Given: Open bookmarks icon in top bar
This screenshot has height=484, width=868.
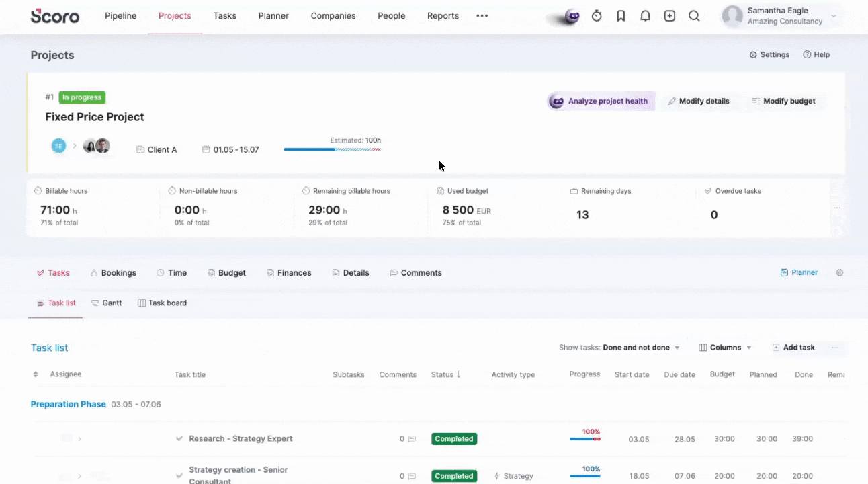Looking at the screenshot, I should [621, 16].
